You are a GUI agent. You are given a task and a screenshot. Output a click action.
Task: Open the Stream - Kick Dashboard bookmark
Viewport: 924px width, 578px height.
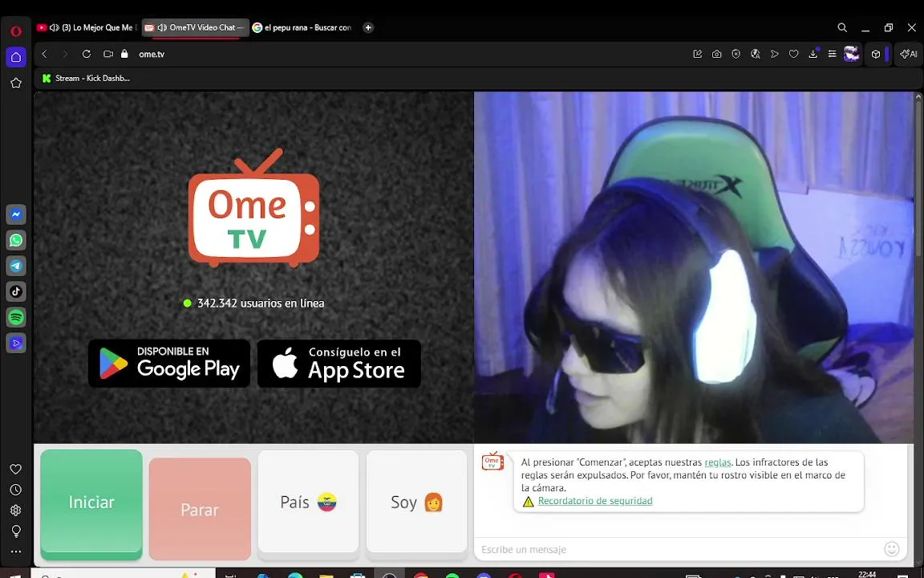86,78
